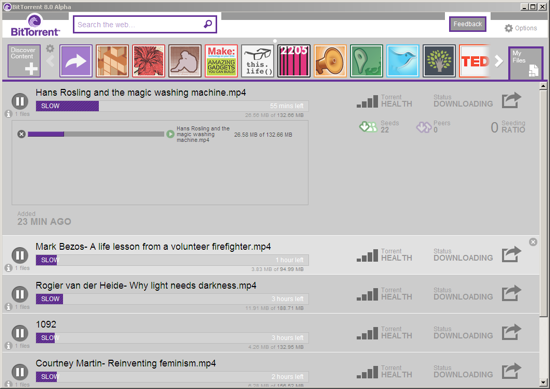Screen dimensions: 550x389
Task: Pause the Courtney Martin torrent
Action: [x=20, y=372]
